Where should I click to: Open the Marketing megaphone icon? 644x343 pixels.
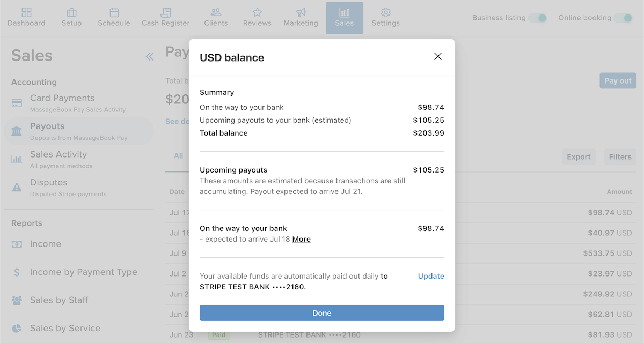point(301,12)
